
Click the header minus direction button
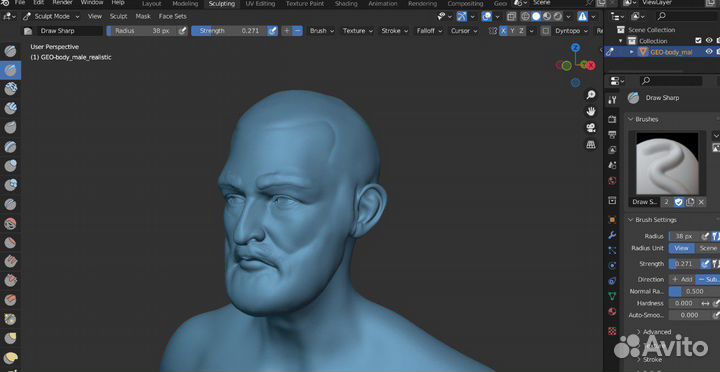298,31
